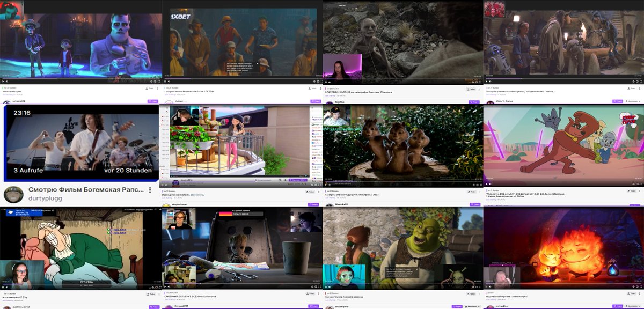Play the Coco stream video by witrematiFE
644x309 pixels.
click(x=3, y=82)
